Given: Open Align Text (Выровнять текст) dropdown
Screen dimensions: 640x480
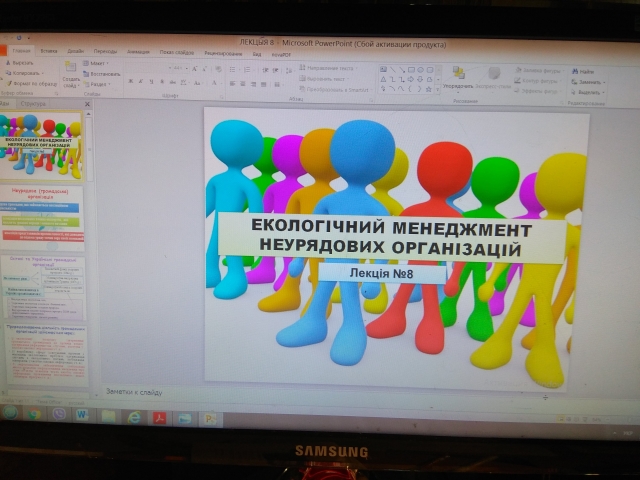Looking at the screenshot, I should tap(325, 79).
